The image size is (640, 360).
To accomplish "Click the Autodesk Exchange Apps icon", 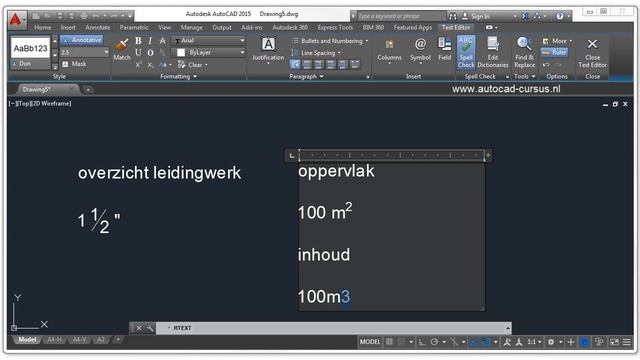I will tap(525, 16).
